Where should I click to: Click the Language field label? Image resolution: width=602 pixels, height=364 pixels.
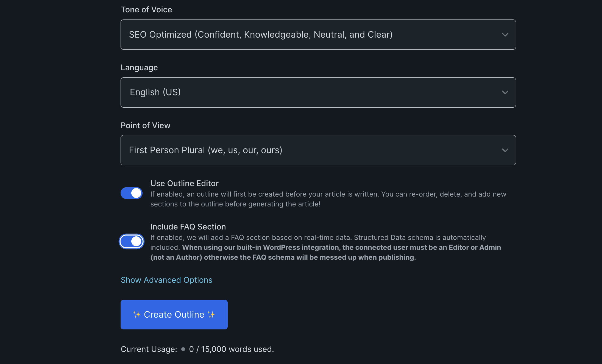(139, 68)
